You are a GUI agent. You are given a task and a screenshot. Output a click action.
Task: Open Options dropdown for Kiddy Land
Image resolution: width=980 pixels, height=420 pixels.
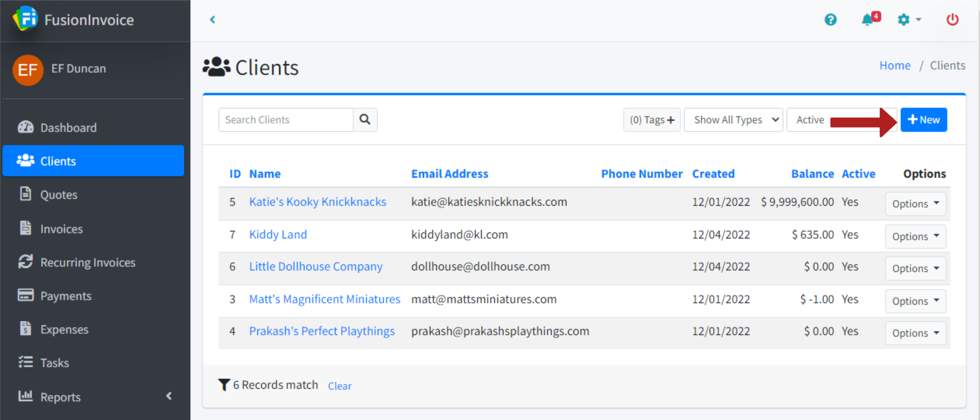(x=915, y=236)
